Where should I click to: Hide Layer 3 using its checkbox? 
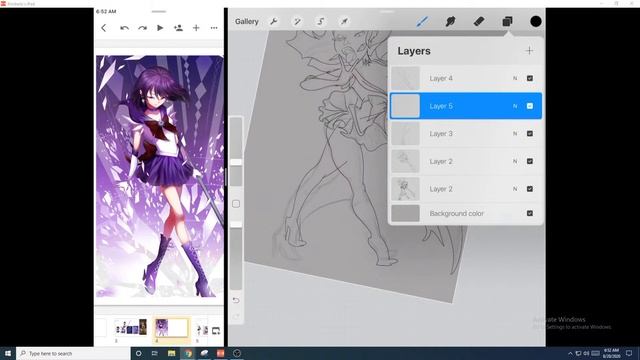click(530, 134)
